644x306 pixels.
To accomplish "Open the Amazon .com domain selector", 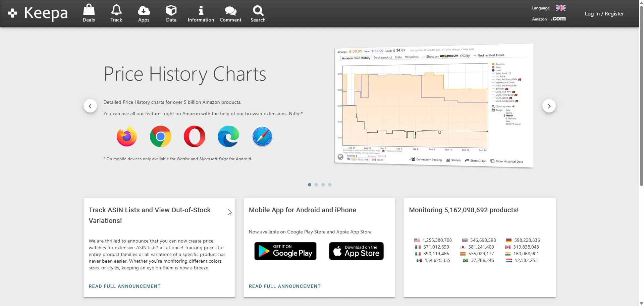I will pyautogui.click(x=558, y=19).
